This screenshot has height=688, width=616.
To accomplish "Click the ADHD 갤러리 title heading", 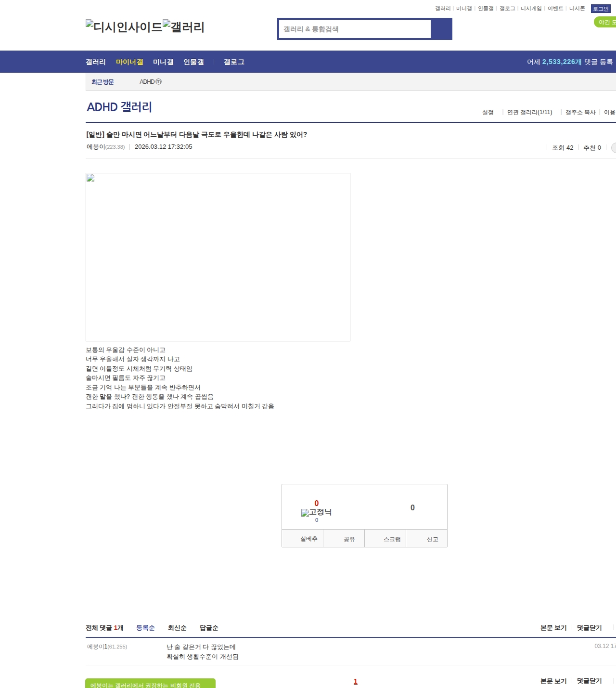I will tap(119, 107).
